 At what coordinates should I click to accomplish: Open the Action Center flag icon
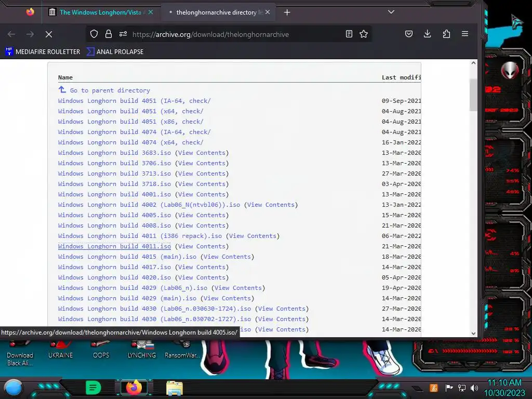point(449,388)
